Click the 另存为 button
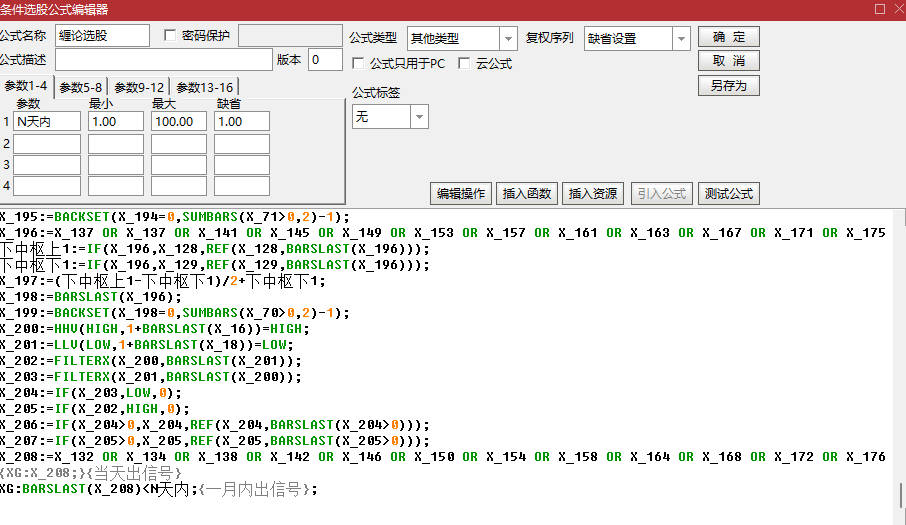This screenshot has width=906, height=525. (x=729, y=85)
